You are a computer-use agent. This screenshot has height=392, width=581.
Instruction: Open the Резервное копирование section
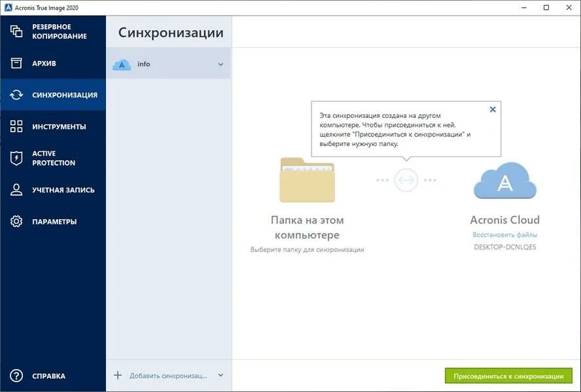(x=53, y=31)
